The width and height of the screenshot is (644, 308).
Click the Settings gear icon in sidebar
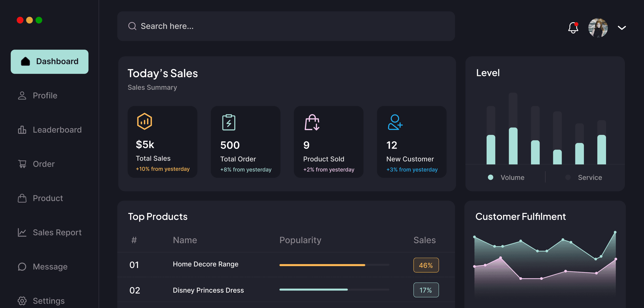tap(22, 301)
